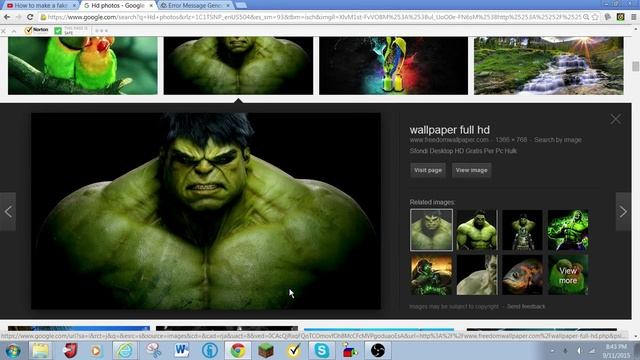
Task: Open the colorful blocks app on taskbar
Action: point(350,351)
